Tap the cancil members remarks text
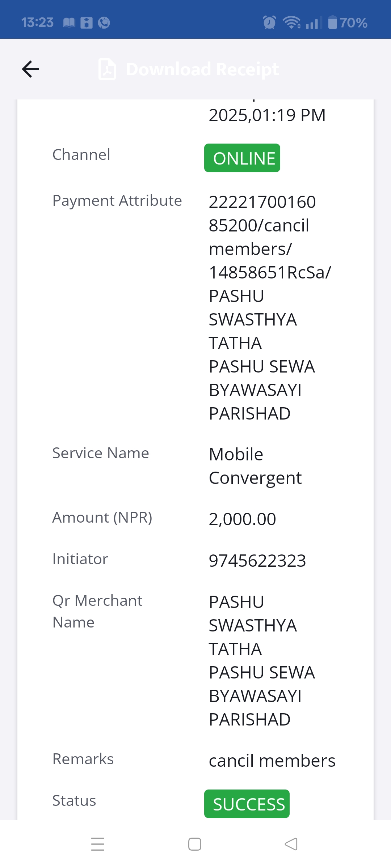 coord(272,761)
